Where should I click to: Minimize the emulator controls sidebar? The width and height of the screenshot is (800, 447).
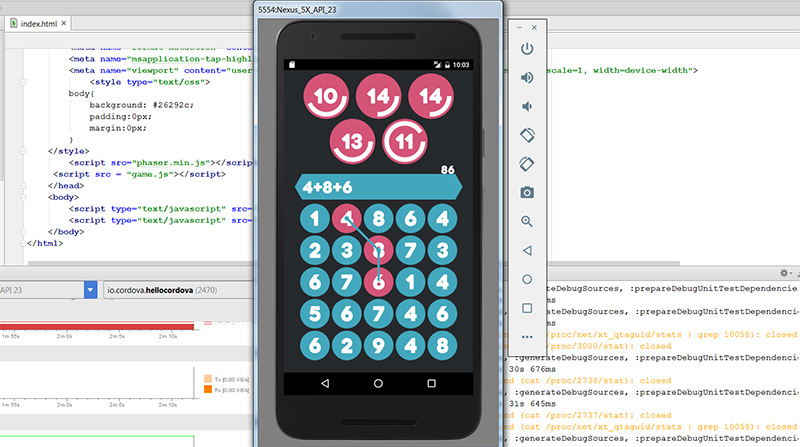coord(519,28)
